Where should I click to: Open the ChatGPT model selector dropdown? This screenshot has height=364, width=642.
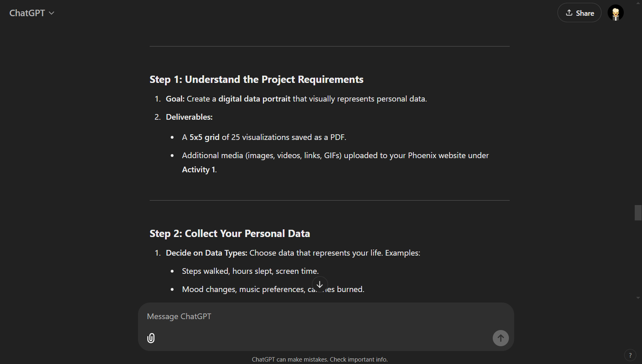[32, 13]
